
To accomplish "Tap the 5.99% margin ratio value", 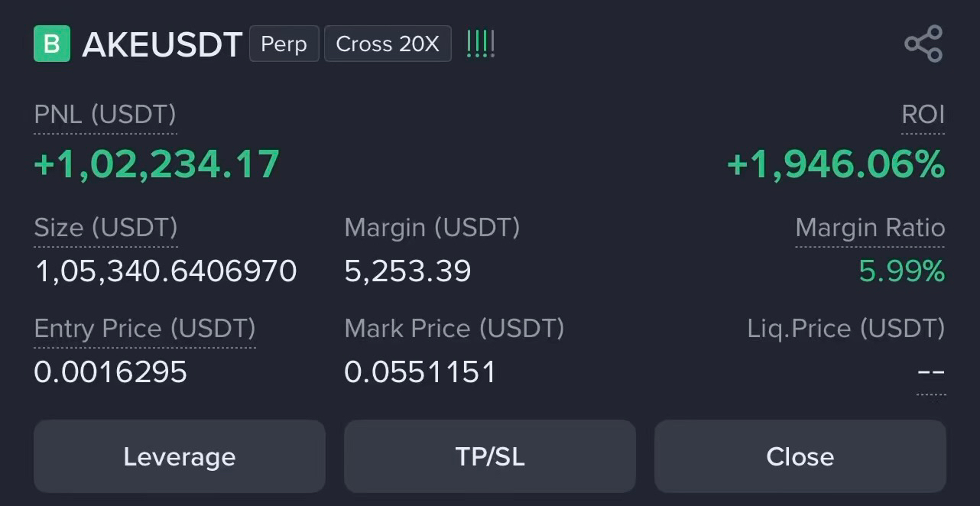I will (x=902, y=271).
